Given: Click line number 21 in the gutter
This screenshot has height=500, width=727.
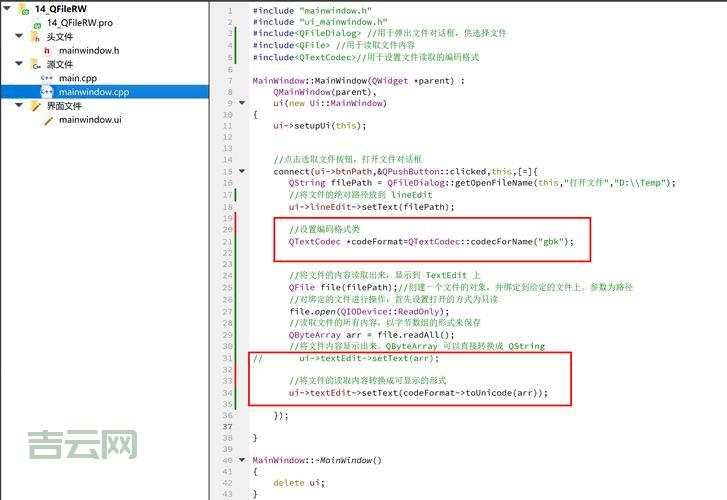Looking at the screenshot, I should tap(228, 241).
